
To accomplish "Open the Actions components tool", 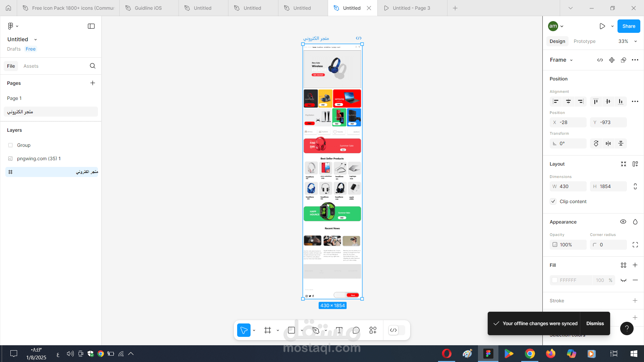I will (x=373, y=330).
